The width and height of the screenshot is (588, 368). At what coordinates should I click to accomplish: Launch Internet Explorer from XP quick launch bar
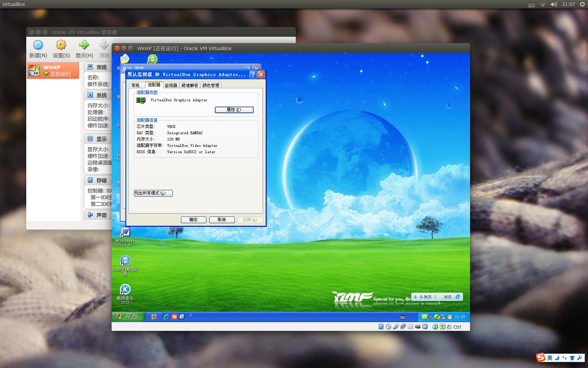[x=166, y=317]
